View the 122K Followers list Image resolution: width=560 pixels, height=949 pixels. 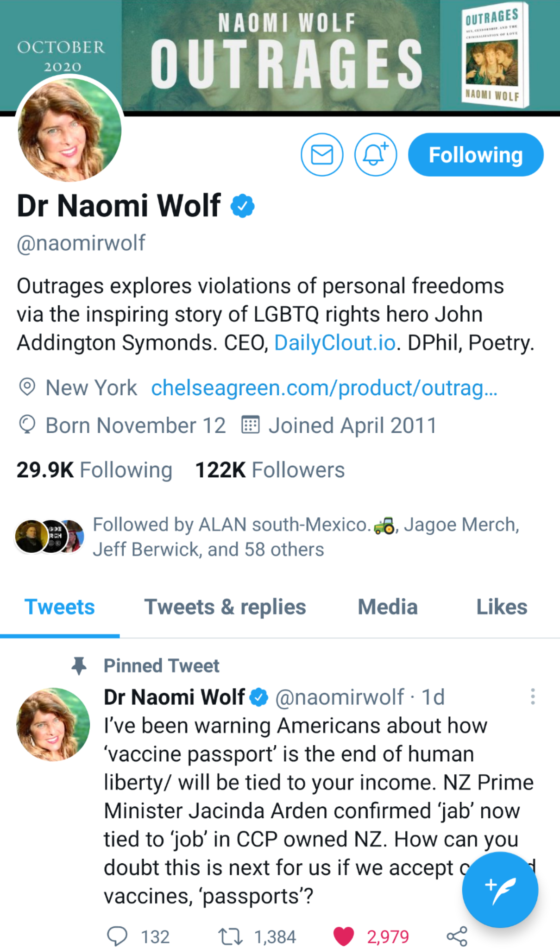pyautogui.click(x=270, y=470)
